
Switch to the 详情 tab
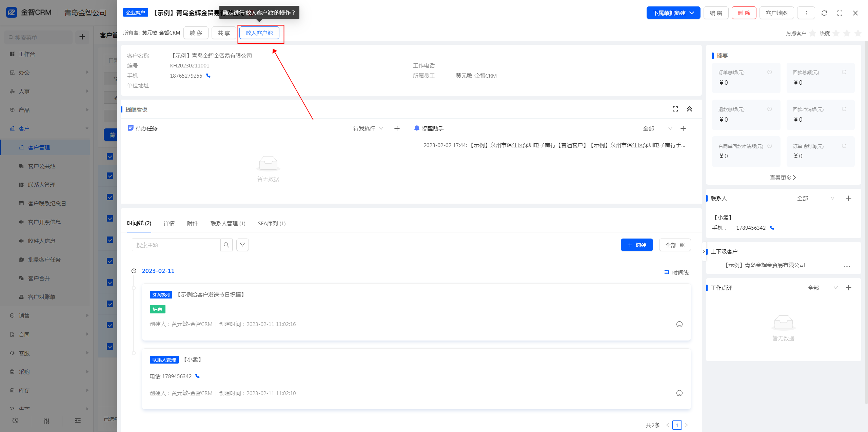pyautogui.click(x=169, y=223)
